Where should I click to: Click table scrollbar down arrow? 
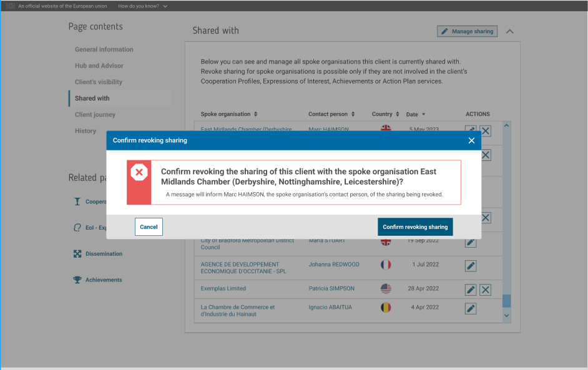506,316
